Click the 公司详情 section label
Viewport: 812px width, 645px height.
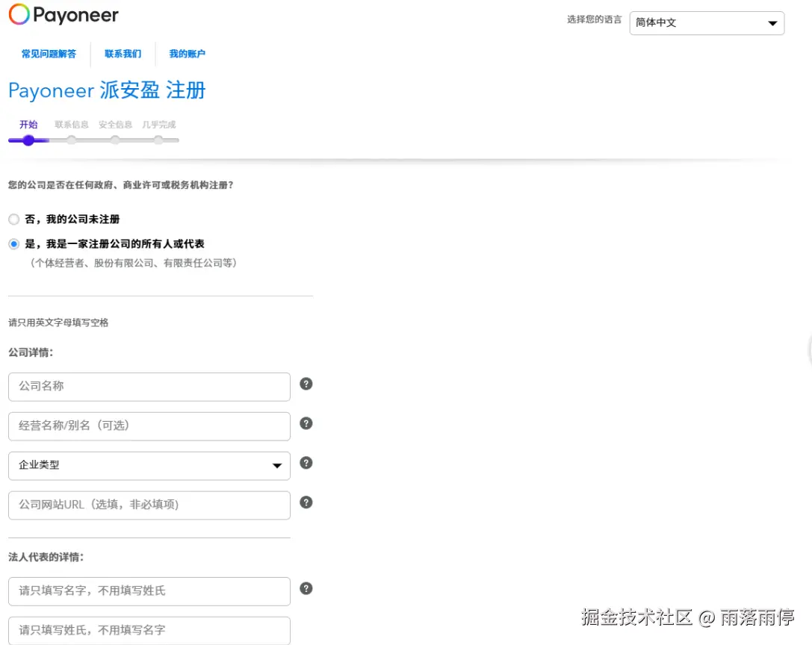point(31,352)
